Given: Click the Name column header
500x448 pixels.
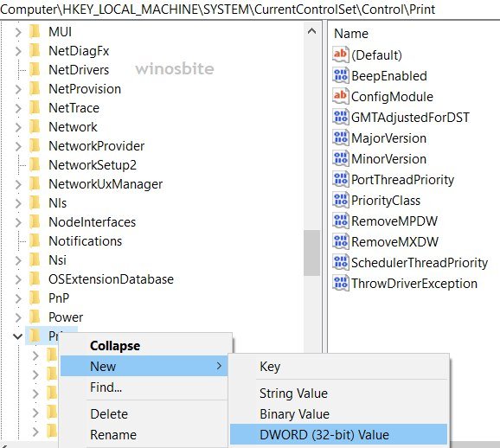Looking at the screenshot, I should click(x=351, y=34).
